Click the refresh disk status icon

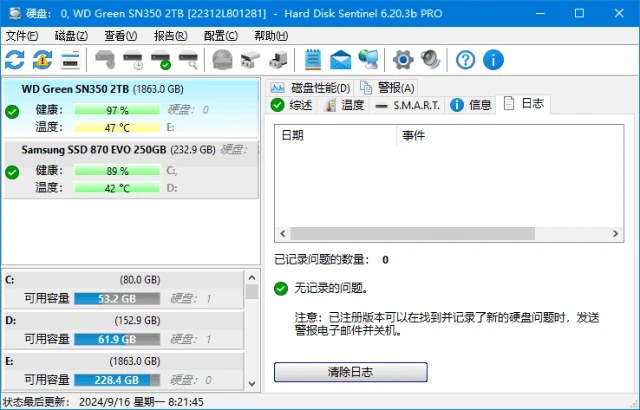[15, 59]
